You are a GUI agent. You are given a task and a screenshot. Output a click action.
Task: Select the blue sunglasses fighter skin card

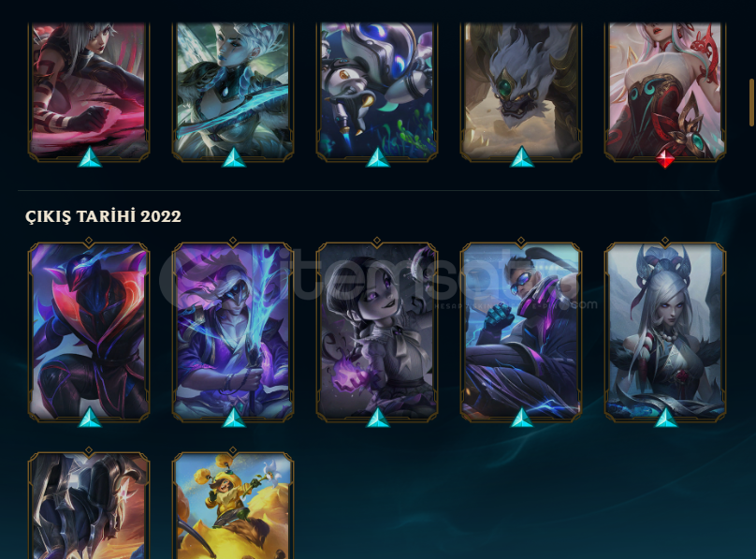point(521,331)
